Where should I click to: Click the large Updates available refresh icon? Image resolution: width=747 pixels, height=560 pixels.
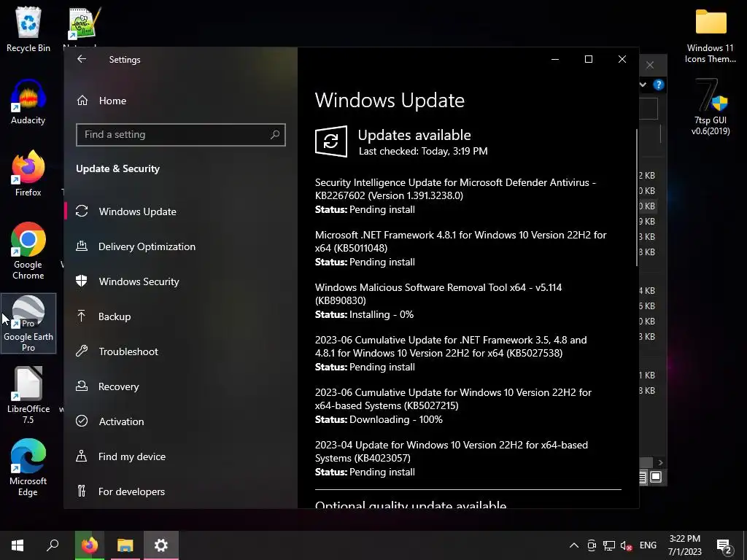(331, 141)
